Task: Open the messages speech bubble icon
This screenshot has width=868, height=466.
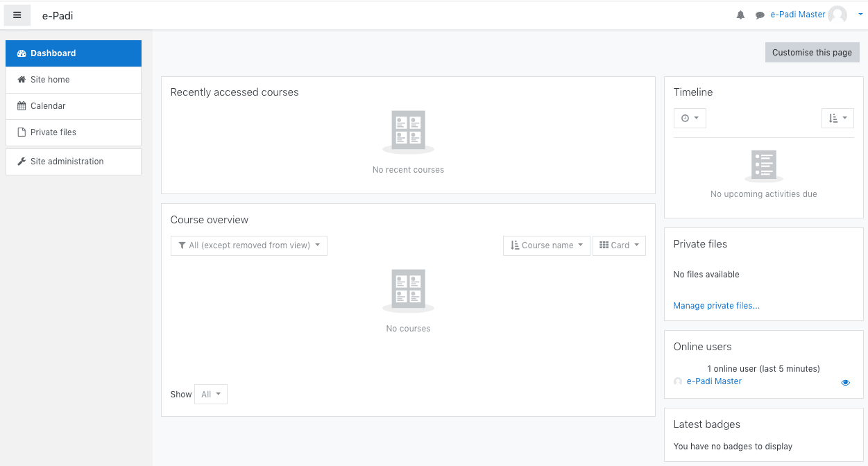Action: (760, 15)
